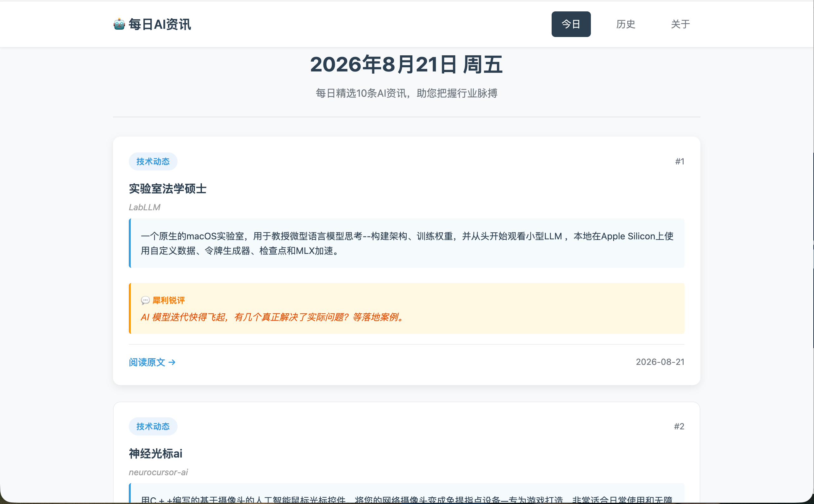Click the 2026-08-21 date on card #1
This screenshot has width=814, height=504.
coord(660,362)
